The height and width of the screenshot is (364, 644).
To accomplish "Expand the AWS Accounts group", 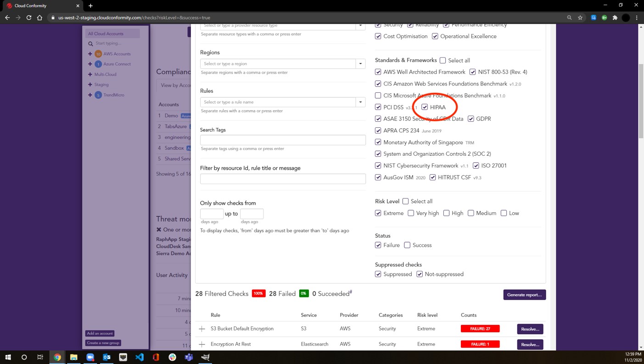I will point(90,54).
